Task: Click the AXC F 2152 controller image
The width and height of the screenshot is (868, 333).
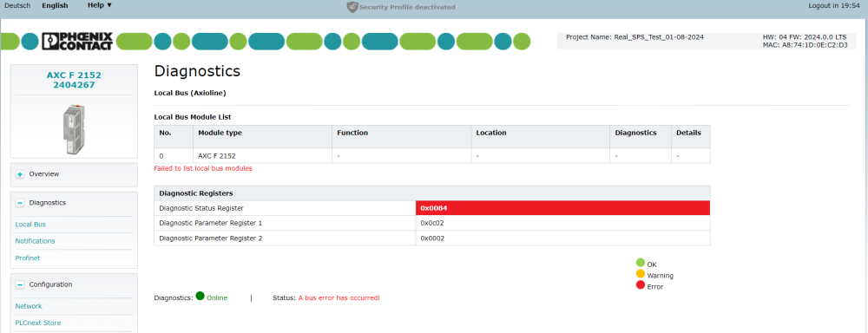Action: [74, 129]
